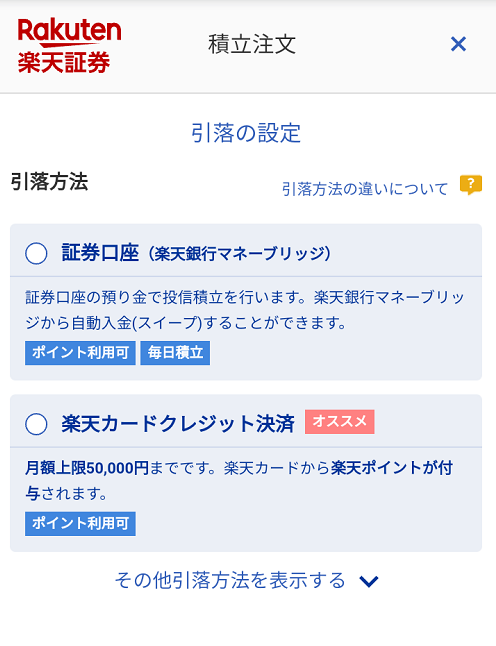
Task: Click the 積立注文 header title
Action: [252, 44]
